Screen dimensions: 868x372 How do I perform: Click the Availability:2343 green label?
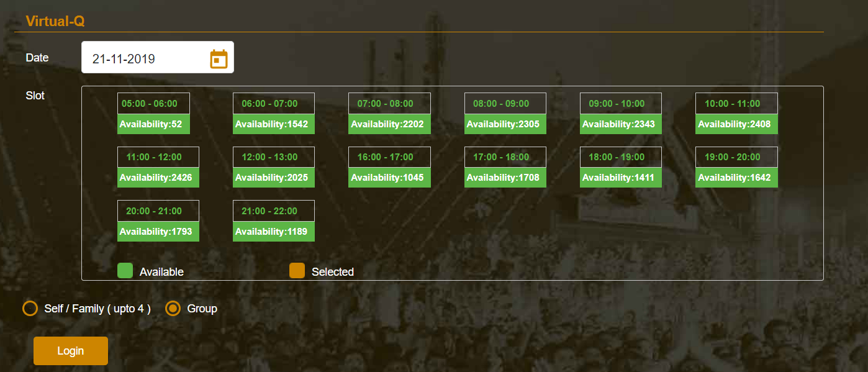coord(621,124)
